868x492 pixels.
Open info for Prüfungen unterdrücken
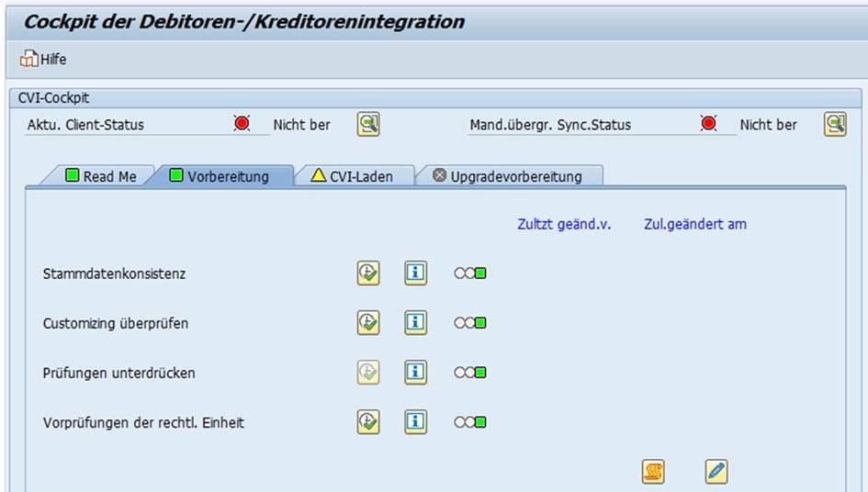(415, 373)
